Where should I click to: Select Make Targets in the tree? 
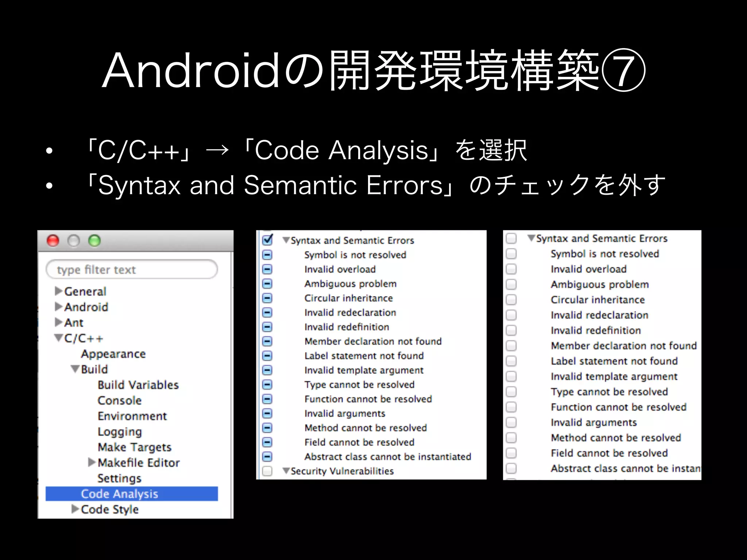pos(135,447)
